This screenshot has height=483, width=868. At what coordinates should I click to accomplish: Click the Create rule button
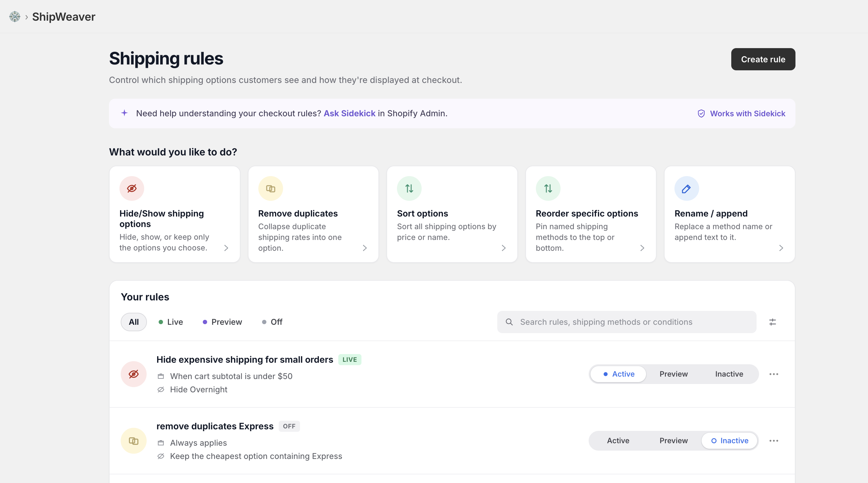tap(763, 59)
